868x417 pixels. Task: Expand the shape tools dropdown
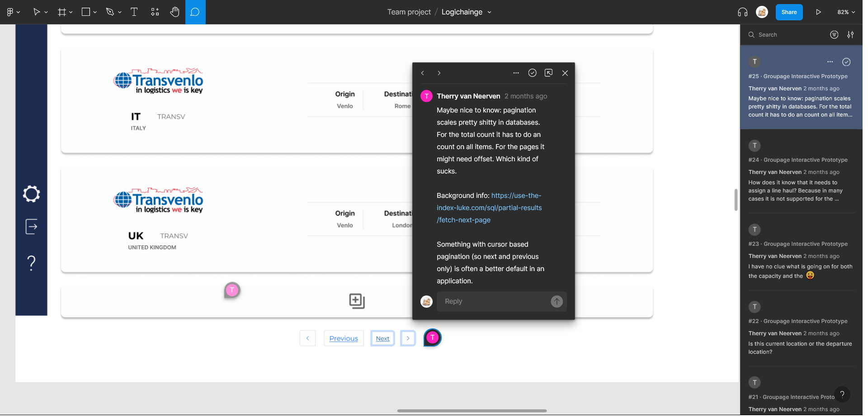coord(94,12)
